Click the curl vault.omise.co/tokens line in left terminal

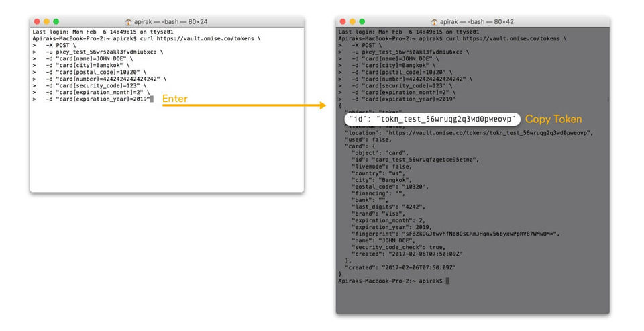(x=147, y=39)
